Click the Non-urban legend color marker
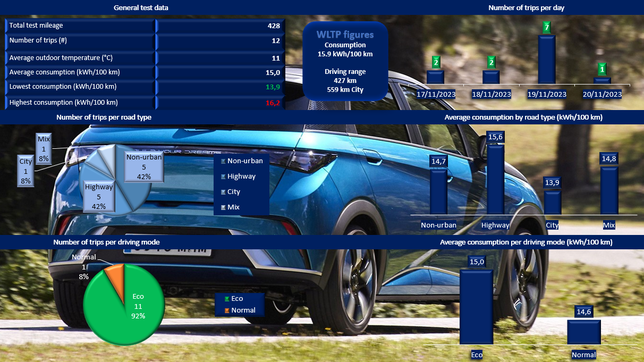Image resolution: width=644 pixels, height=362 pixels. pos(224,161)
